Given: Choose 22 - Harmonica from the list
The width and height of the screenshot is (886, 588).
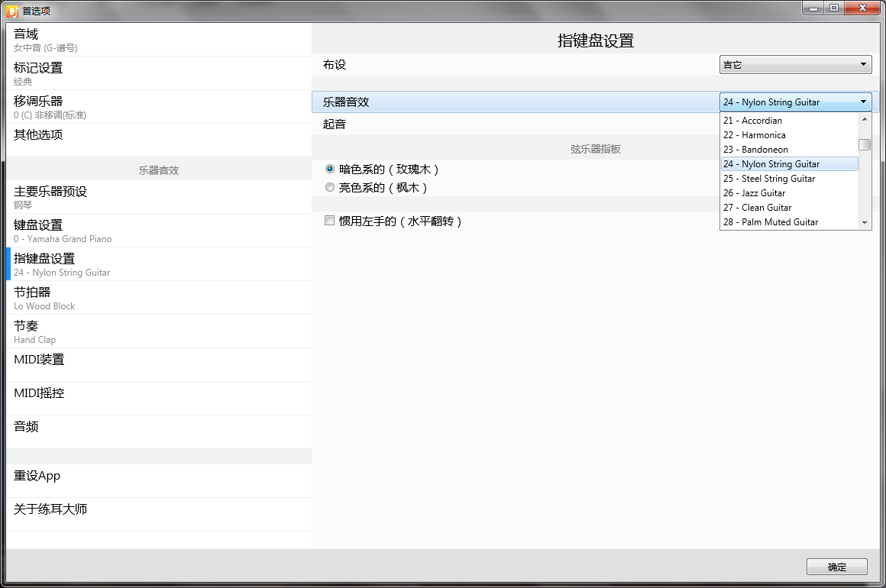Looking at the screenshot, I should tap(789, 135).
